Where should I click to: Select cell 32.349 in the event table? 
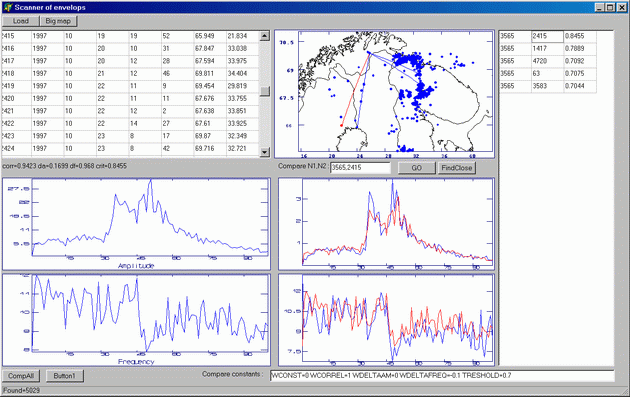coord(242,136)
